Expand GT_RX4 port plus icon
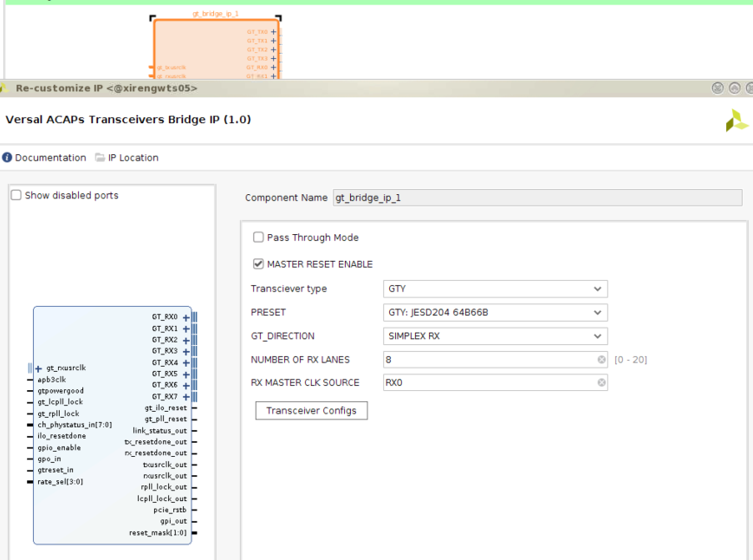The width and height of the screenshot is (753, 560). 185,362
